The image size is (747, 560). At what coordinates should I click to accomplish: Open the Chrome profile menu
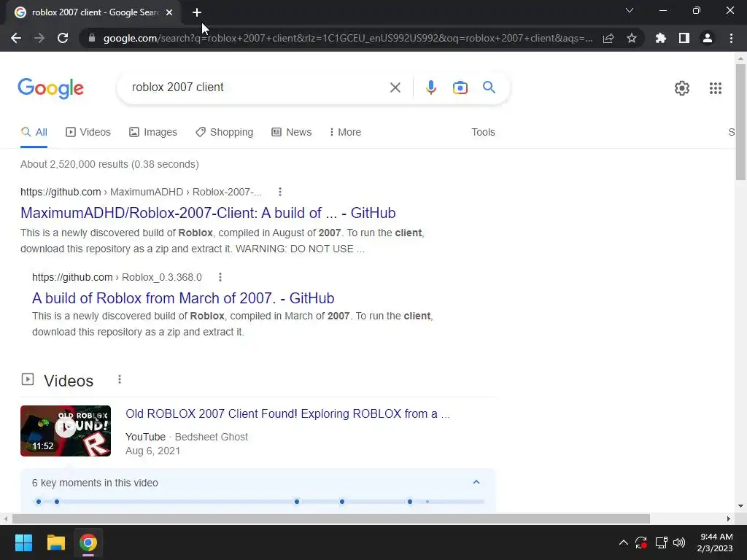coord(708,38)
